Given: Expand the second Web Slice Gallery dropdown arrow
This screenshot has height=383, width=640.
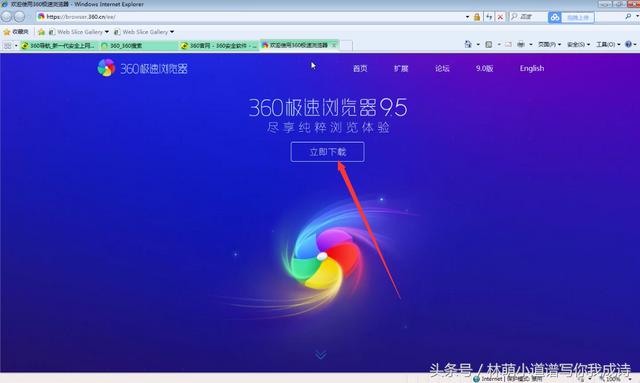Looking at the screenshot, I should point(172,31).
